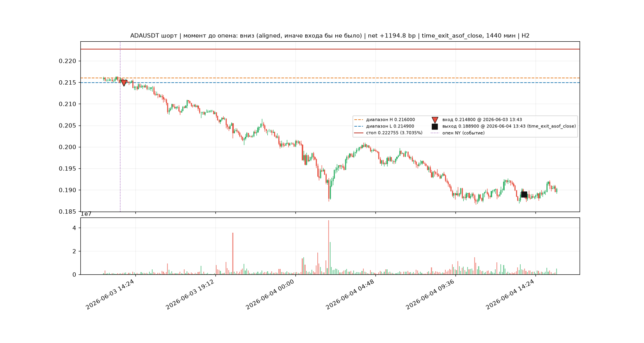
Task: Click the 0.205 price axis label
Action: (x=68, y=126)
